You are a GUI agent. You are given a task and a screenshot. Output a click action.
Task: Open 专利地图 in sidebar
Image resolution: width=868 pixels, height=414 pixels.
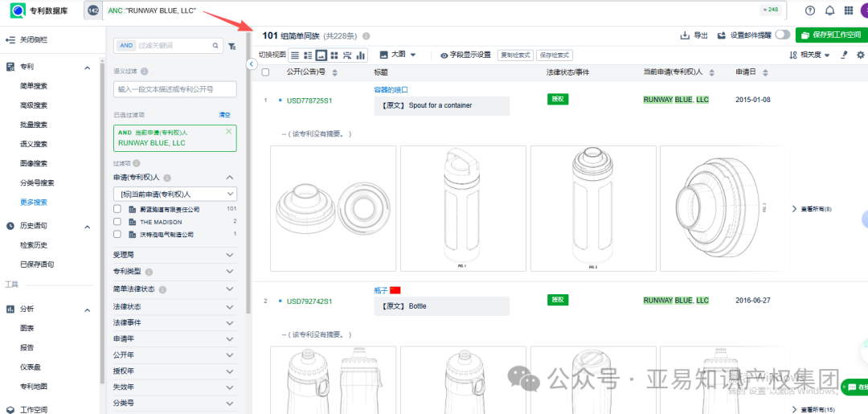[x=34, y=387]
